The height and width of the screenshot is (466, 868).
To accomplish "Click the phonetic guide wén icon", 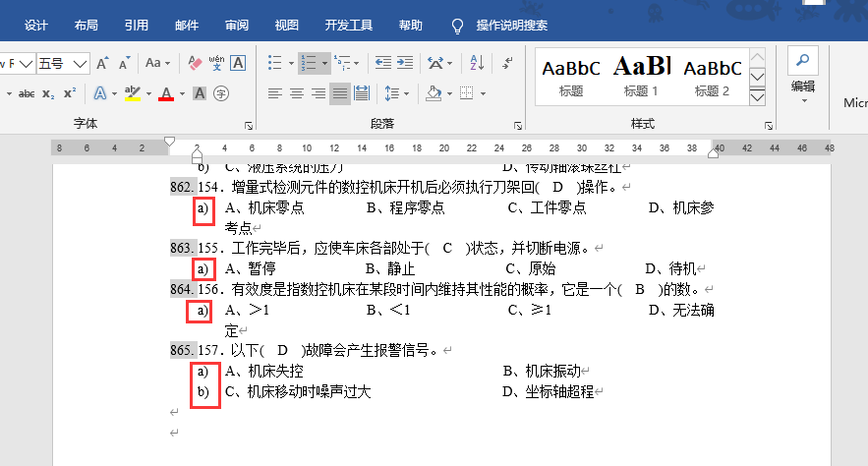I will [216, 63].
